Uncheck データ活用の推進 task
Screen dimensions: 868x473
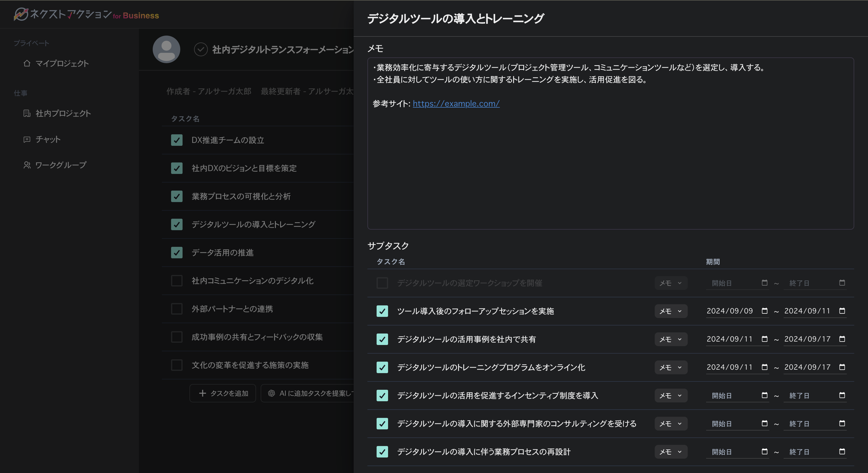pos(177,253)
